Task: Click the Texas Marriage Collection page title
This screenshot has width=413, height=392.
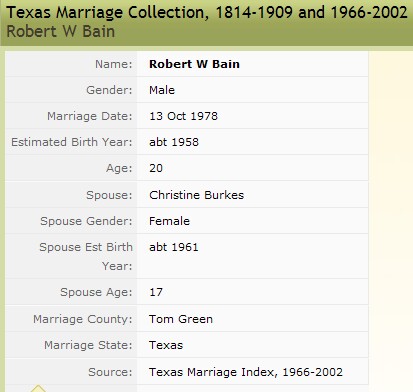Action: click(x=207, y=13)
